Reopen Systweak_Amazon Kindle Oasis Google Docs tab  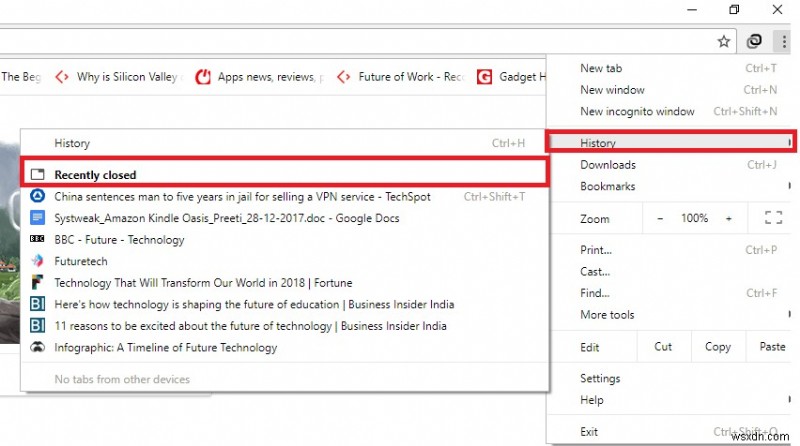tap(285, 218)
